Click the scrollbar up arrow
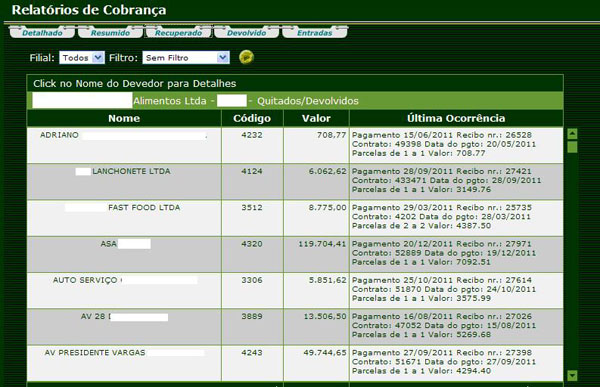The width and height of the screenshot is (600, 387). [x=572, y=134]
